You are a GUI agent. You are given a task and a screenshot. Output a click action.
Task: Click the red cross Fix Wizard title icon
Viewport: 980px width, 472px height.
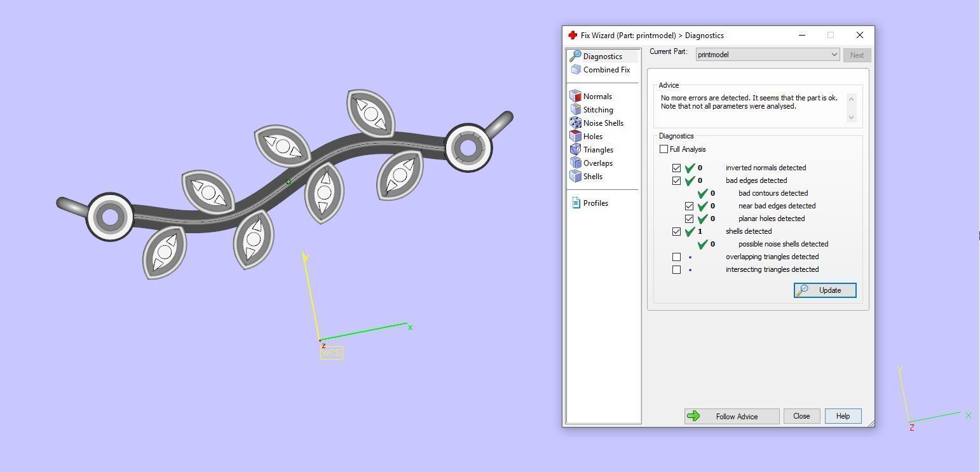573,36
